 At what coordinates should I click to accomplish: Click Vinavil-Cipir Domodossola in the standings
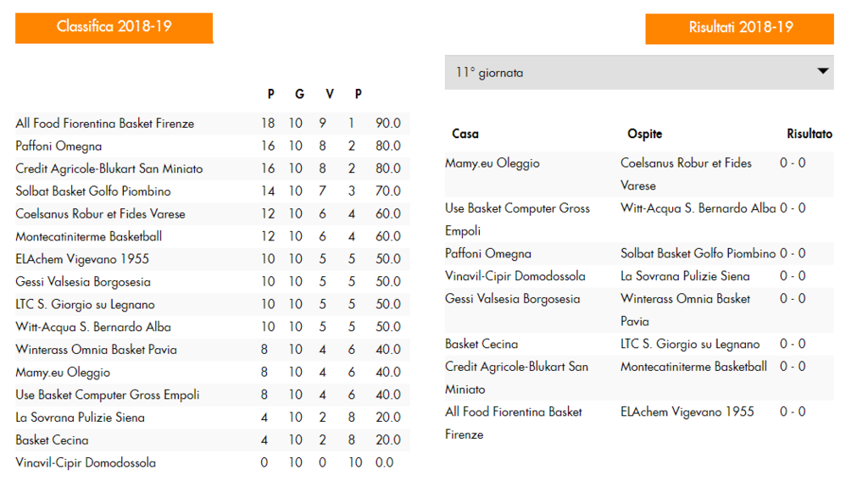click(86, 462)
